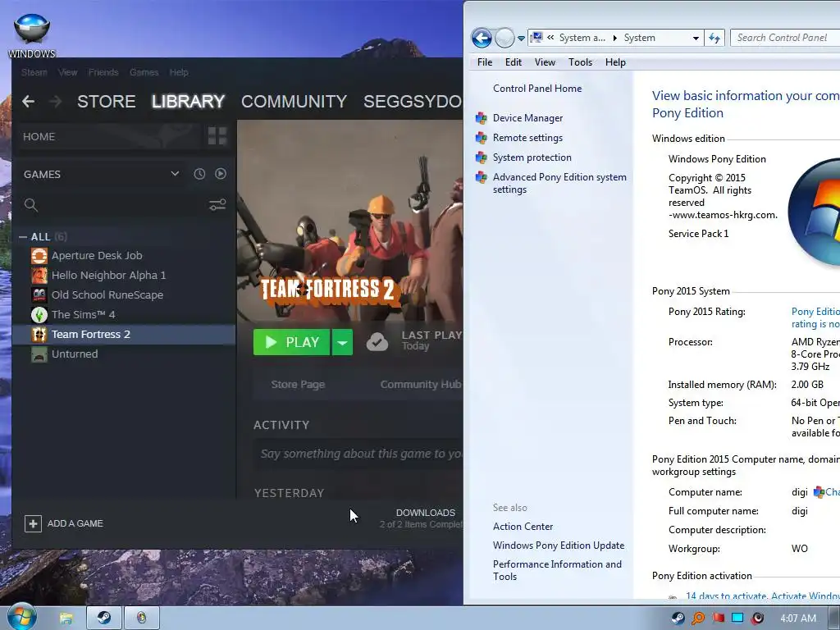Click the Steam system tray icon
The width and height of the screenshot is (840, 630).
point(678,619)
